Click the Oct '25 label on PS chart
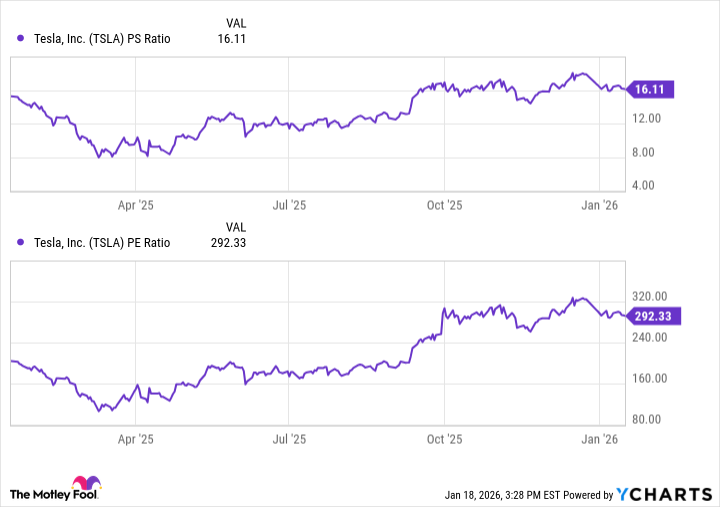 pyautogui.click(x=445, y=205)
